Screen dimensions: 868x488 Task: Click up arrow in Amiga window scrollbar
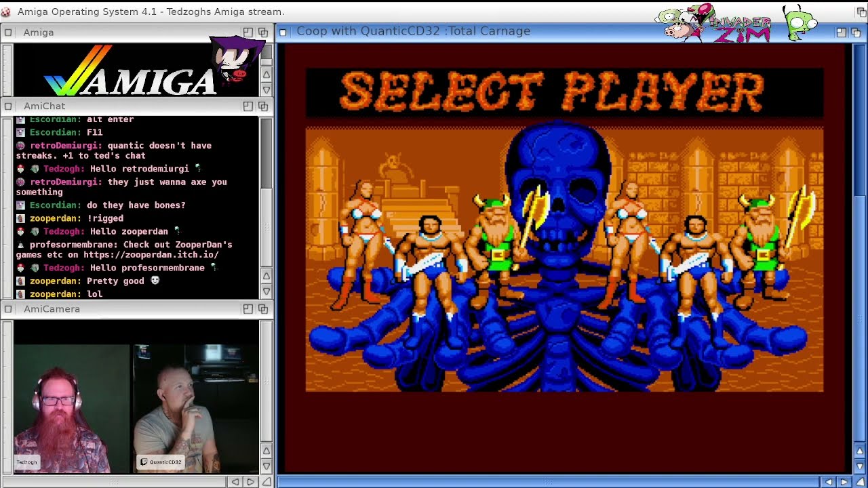coord(267,75)
